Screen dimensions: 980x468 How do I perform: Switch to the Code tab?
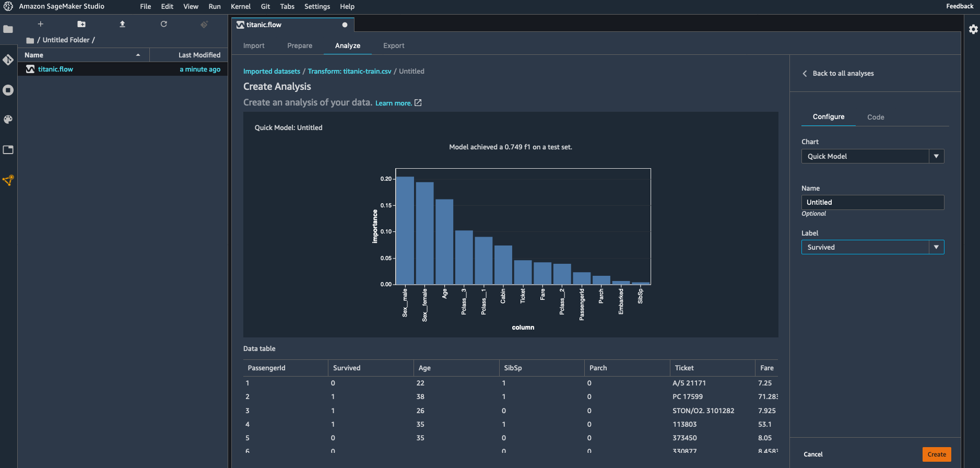pyautogui.click(x=876, y=117)
